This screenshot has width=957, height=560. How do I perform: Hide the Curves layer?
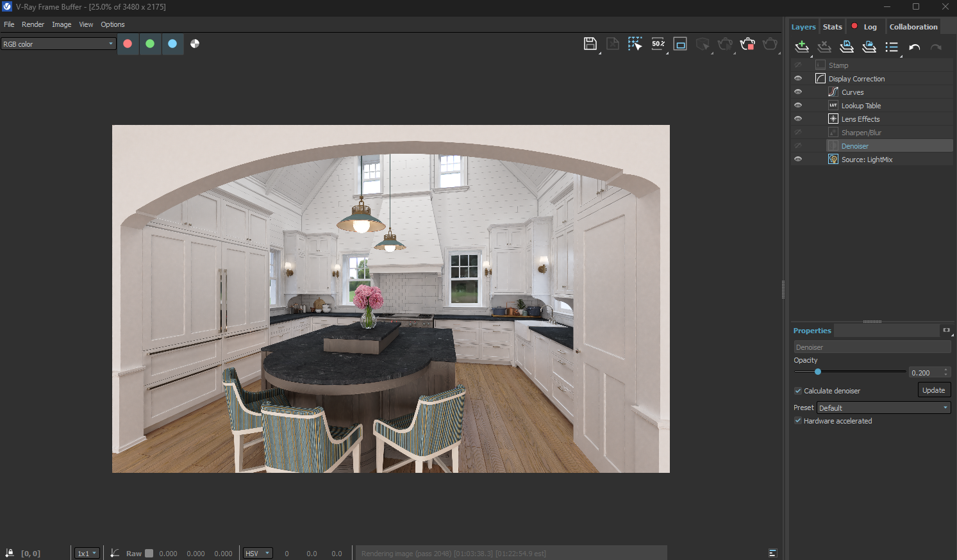coord(798,92)
